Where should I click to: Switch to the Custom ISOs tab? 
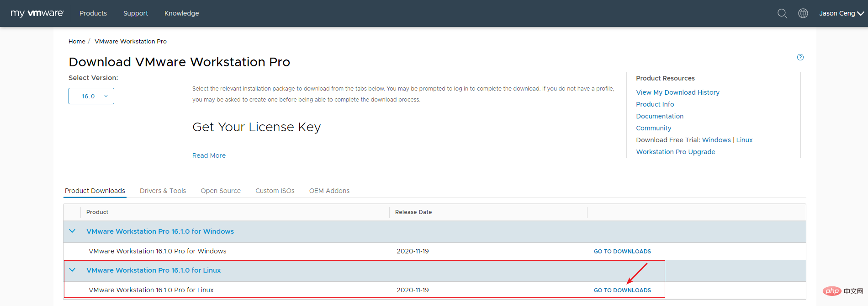pyautogui.click(x=275, y=191)
